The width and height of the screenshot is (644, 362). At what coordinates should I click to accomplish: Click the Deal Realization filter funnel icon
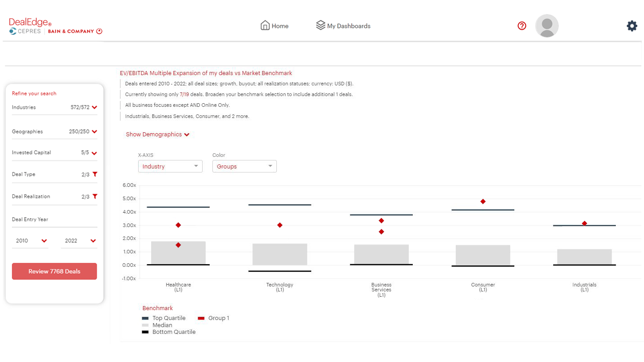[94, 196]
